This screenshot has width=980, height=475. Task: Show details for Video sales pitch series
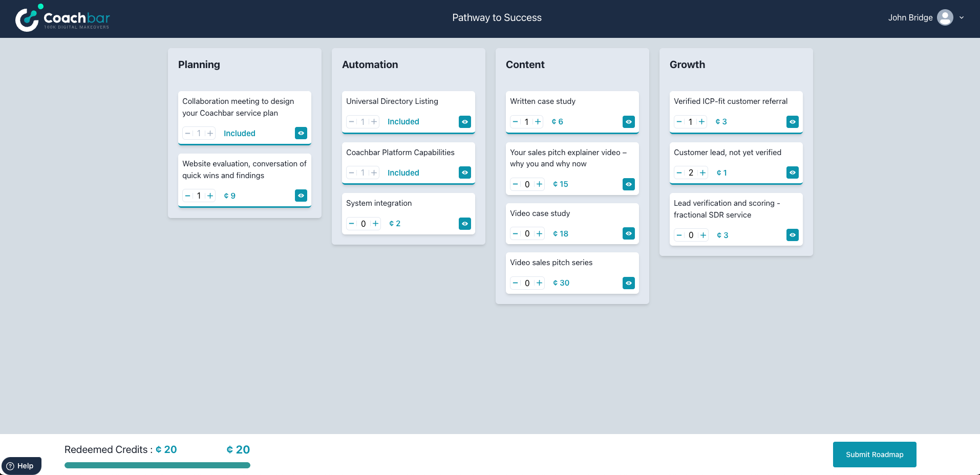point(628,283)
